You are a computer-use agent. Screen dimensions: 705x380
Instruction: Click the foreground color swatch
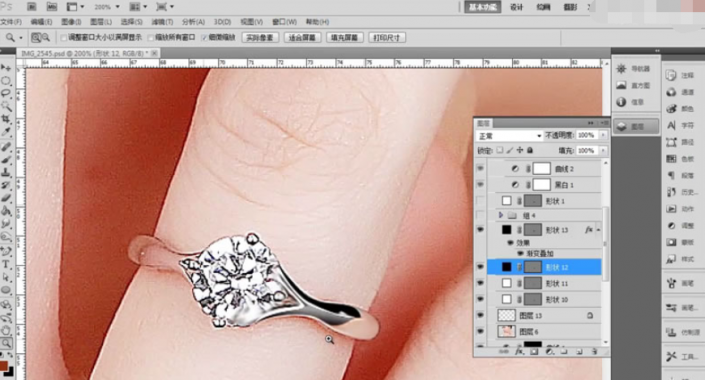coord(4,365)
